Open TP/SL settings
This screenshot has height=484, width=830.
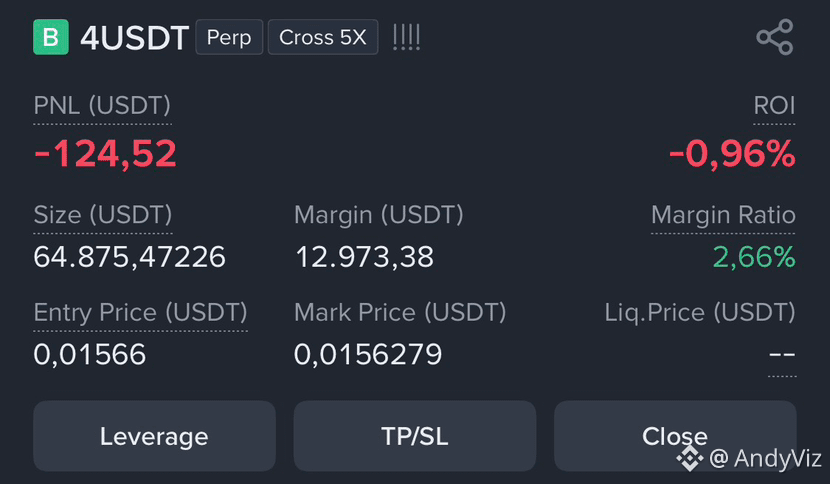pyautogui.click(x=414, y=436)
